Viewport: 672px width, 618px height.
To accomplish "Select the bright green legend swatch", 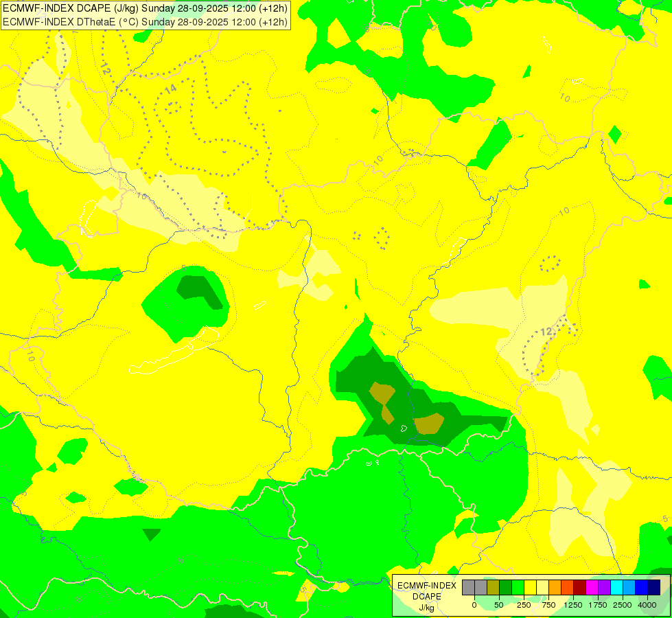I will click(x=518, y=588).
